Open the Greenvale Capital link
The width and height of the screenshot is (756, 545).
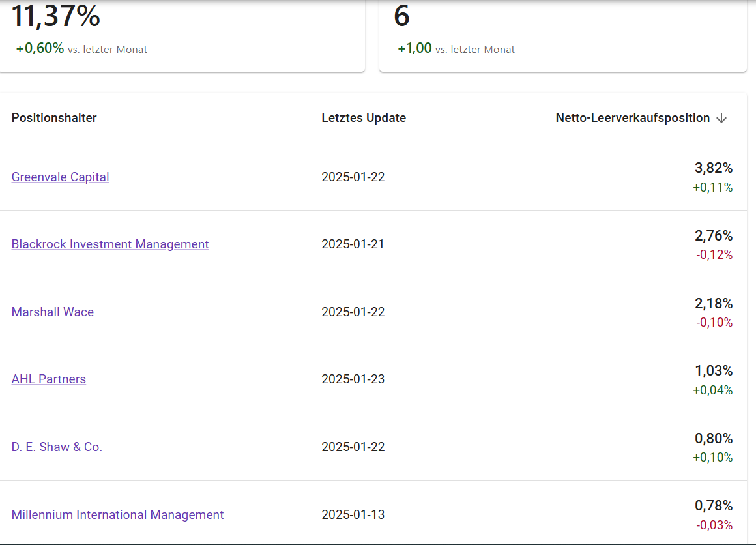(61, 177)
